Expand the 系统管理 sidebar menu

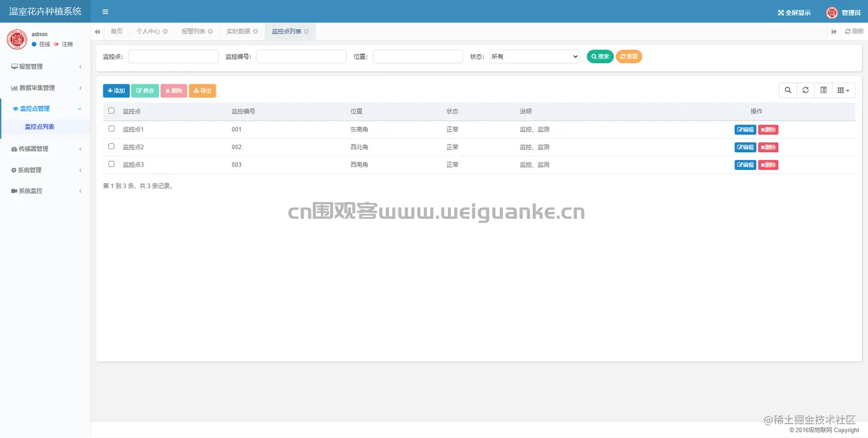point(45,170)
